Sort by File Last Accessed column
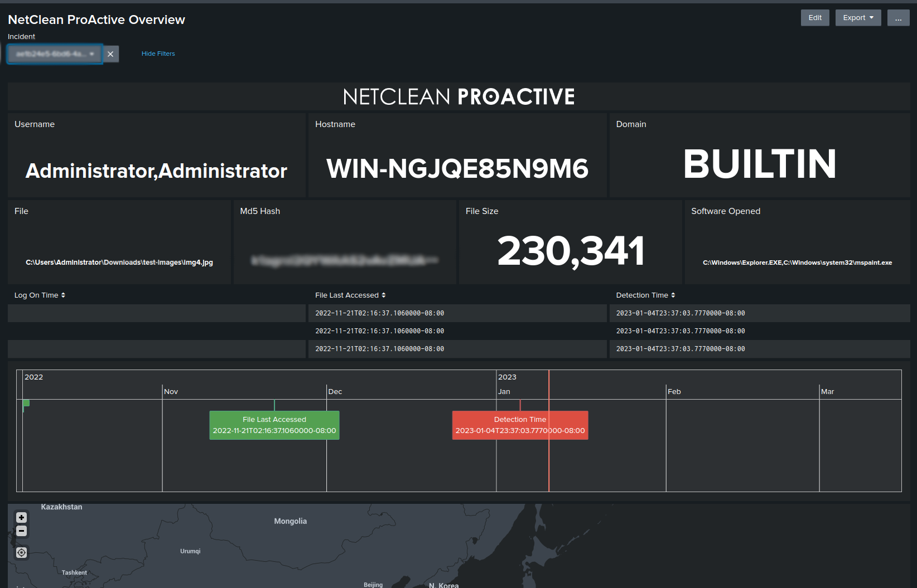 tap(350, 295)
